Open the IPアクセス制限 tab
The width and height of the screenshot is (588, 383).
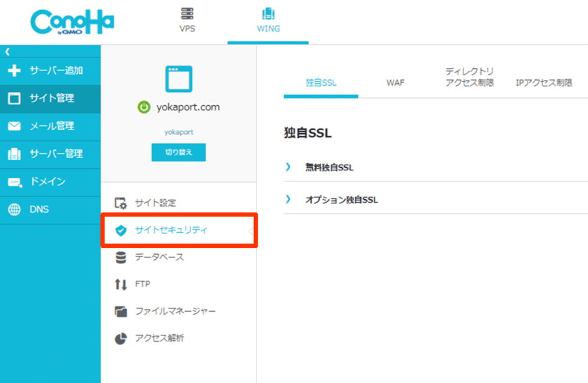tap(544, 82)
